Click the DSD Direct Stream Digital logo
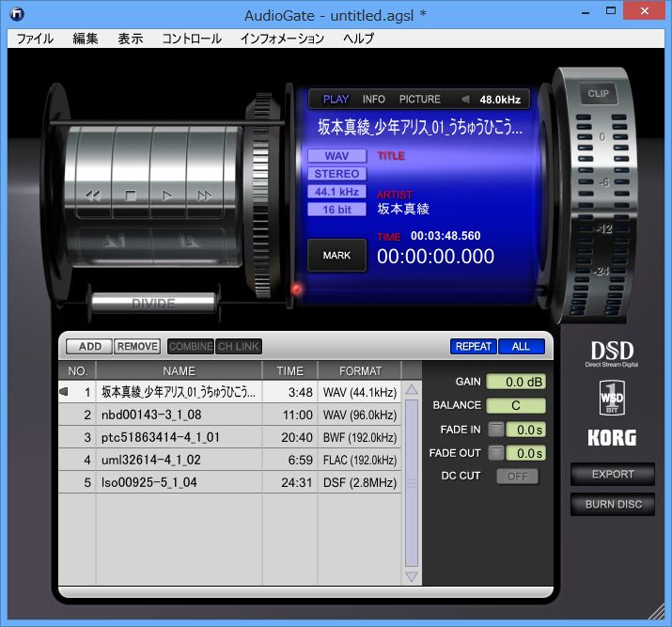Image resolution: width=672 pixels, height=627 pixels. 612,354
